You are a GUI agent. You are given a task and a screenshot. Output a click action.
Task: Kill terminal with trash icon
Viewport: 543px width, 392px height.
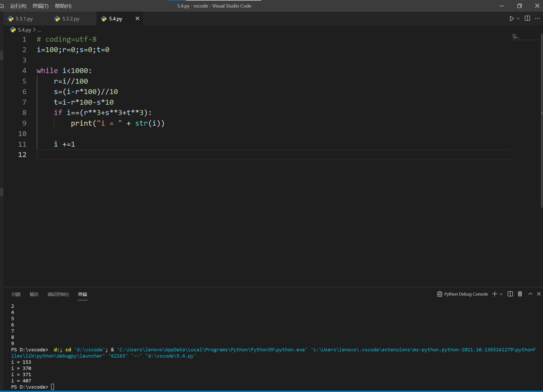click(520, 294)
